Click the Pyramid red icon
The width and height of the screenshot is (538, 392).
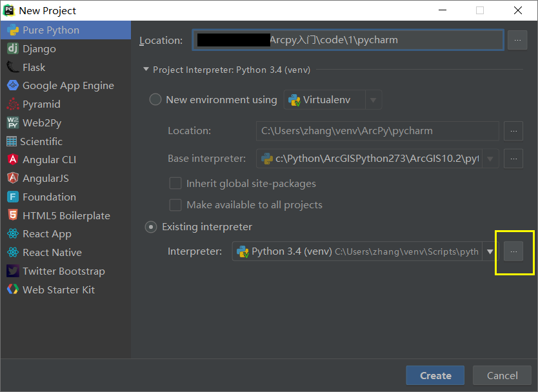(13, 104)
